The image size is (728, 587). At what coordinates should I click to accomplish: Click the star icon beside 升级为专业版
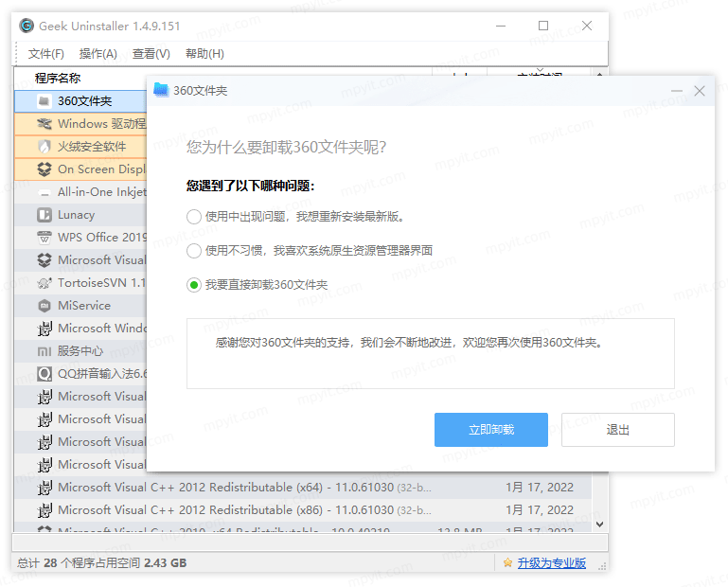tap(508, 562)
